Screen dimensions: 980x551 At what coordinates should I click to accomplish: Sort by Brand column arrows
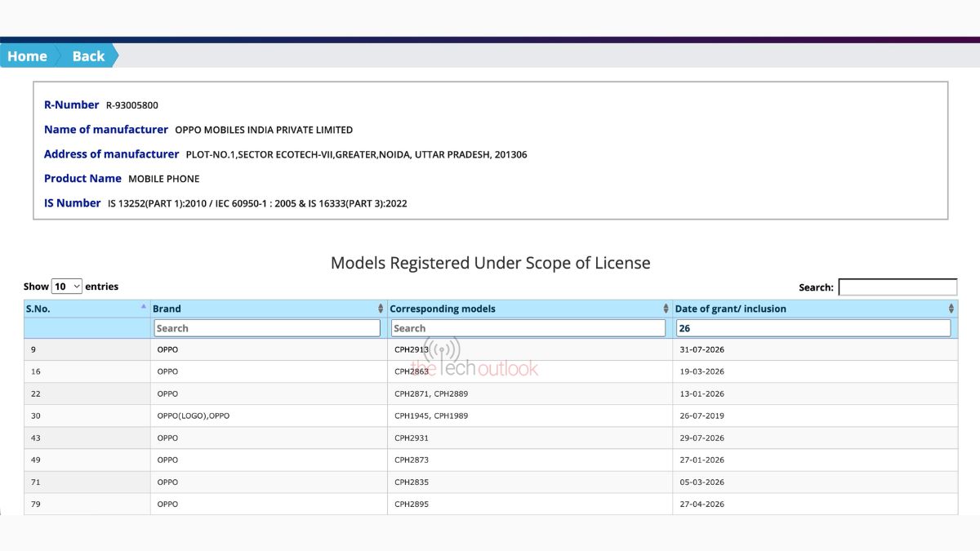point(381,309)
